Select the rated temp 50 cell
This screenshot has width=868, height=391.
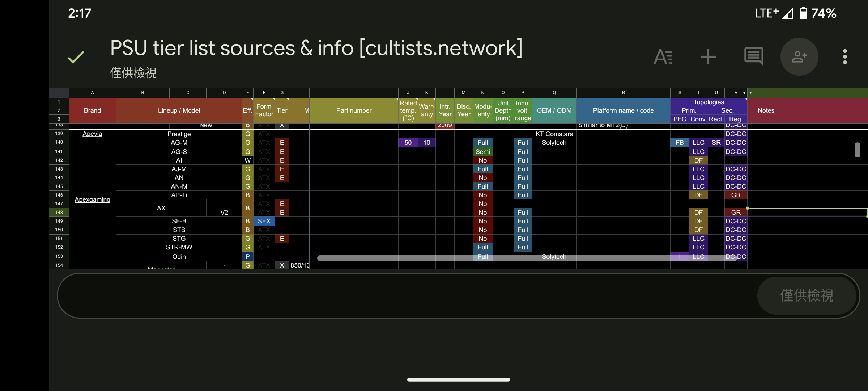click(x=408, y=143)
